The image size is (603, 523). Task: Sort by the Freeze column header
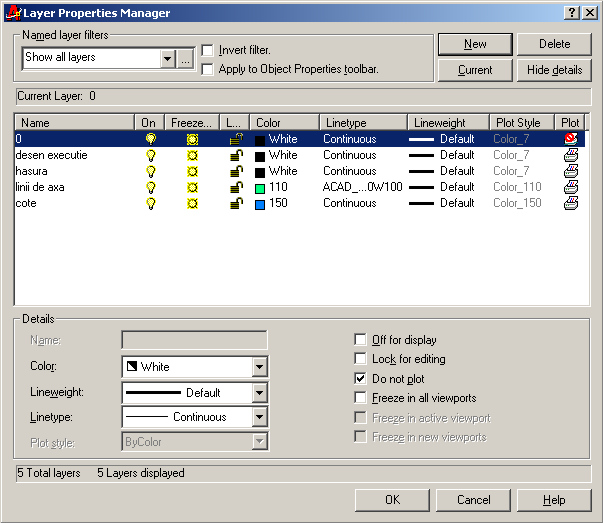(x=192, y=123)
